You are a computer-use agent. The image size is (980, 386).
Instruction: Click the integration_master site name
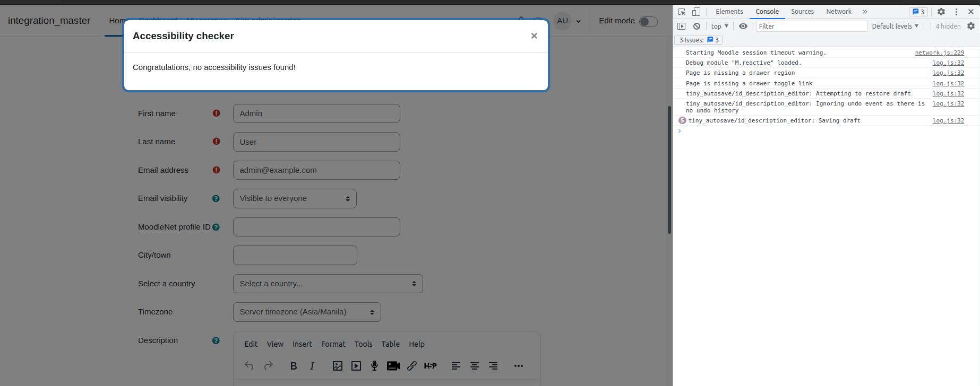point(49,21)
